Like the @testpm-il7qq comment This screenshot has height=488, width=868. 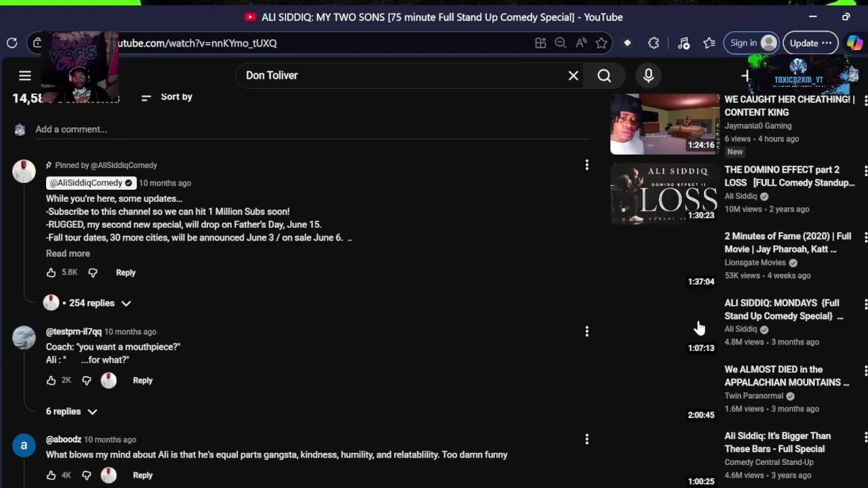(51, 380)
